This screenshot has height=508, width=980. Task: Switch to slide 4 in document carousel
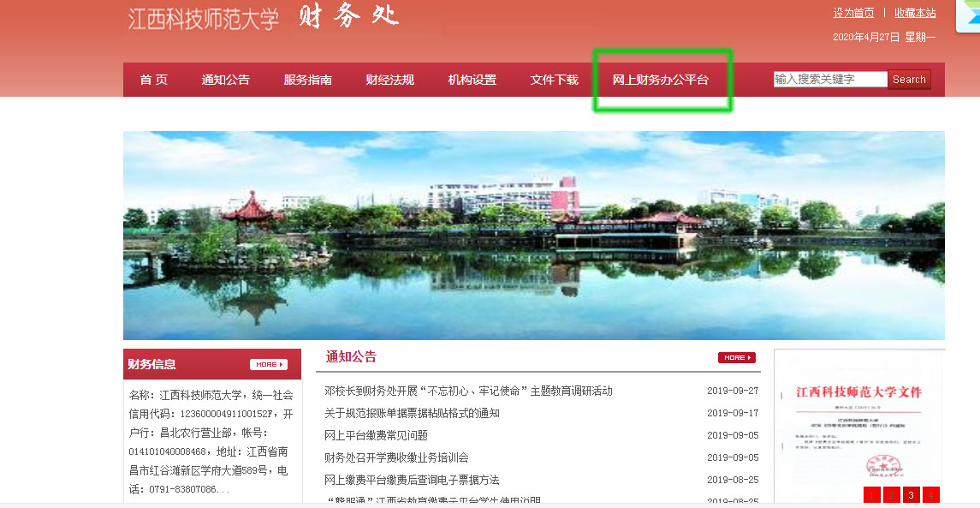931,494
